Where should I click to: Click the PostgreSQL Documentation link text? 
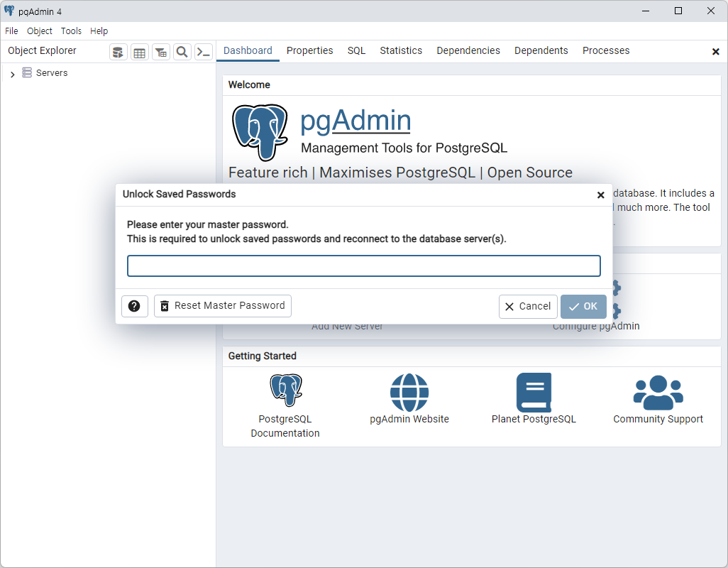pyautogui.click(x=285, y=426)
